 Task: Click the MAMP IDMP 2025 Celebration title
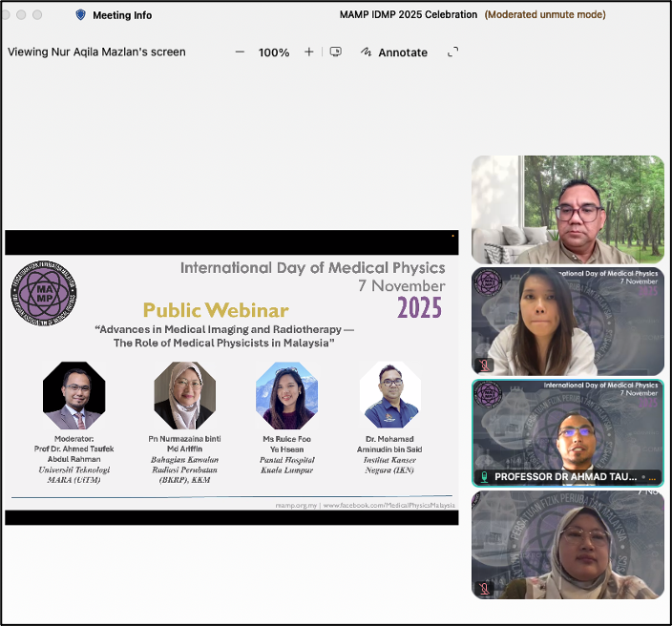pyautogui.click(x=408, y=14)
